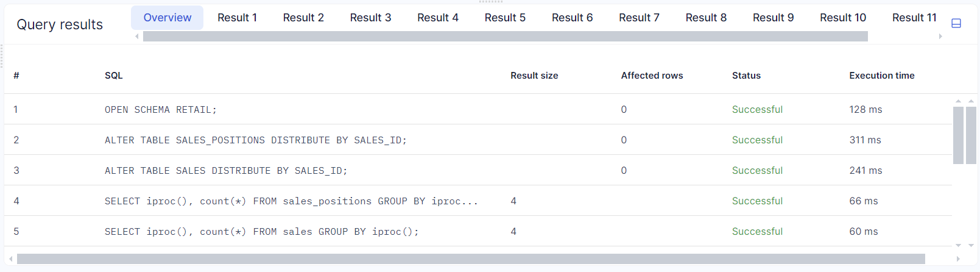Select the Result 4 tab

point(437,18)
